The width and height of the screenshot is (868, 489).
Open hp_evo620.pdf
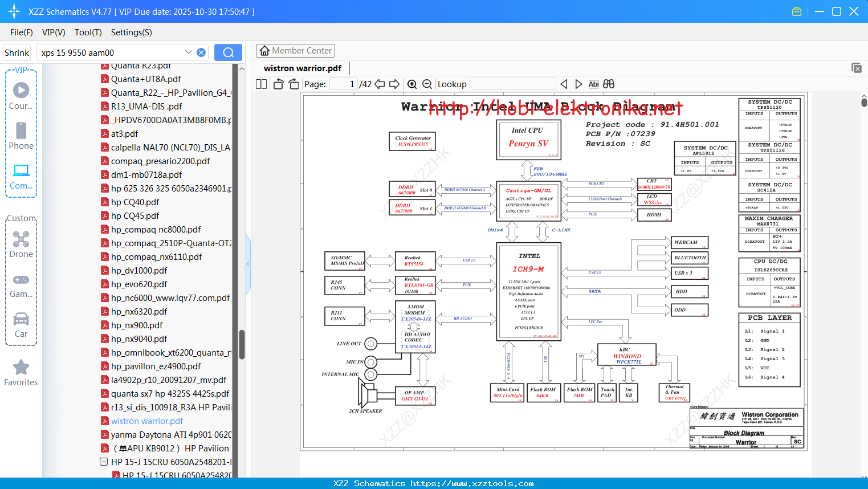pyautogui.click(x=139, y=284)
